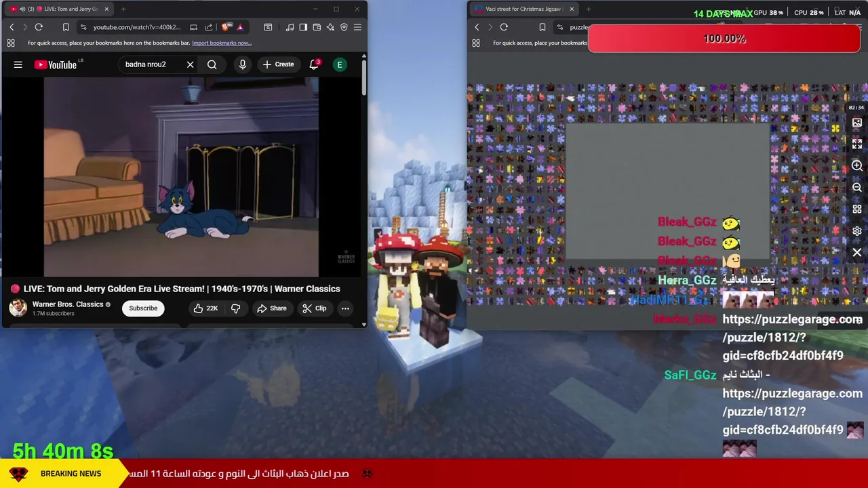Viewport: 868px width, 488px height.
Task: Open the Brave Wallet icon
Action: click(317, 27)
